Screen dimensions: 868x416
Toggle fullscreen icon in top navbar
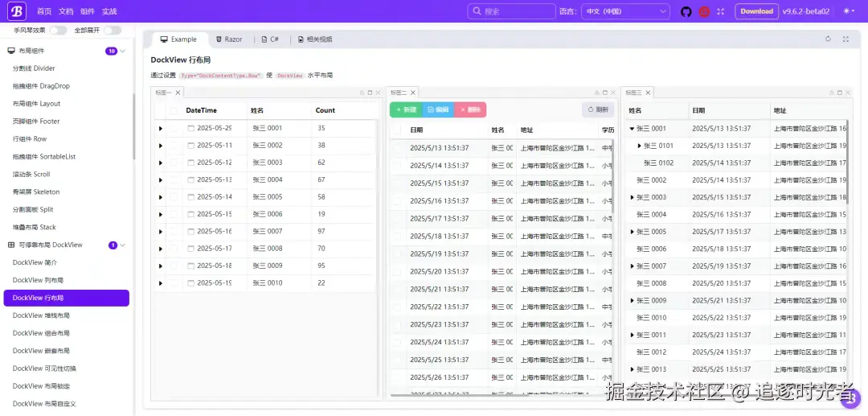[x=721, y=11]
